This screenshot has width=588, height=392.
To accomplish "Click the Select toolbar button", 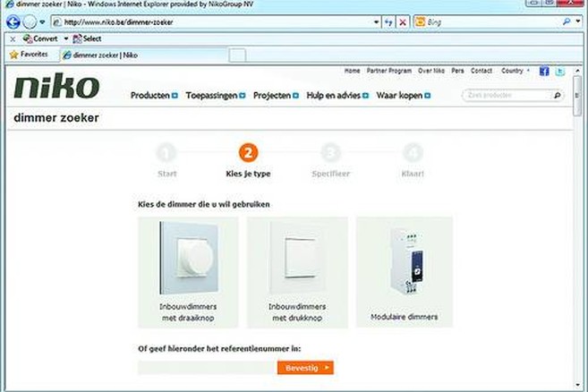I will click(x=87, y=39).
